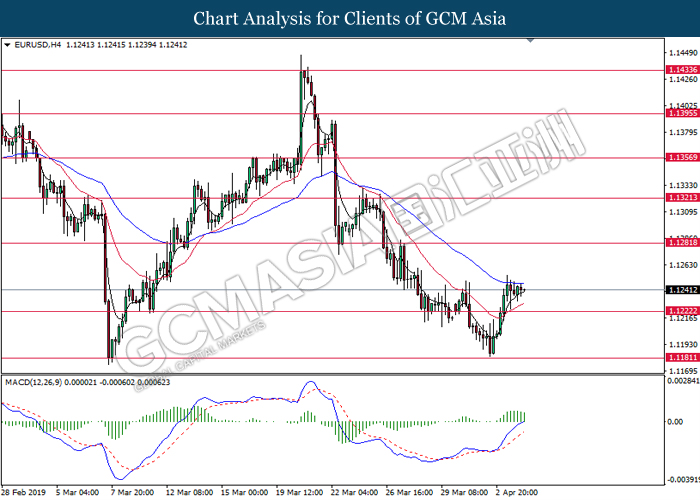
Task: Click the 1.12222 red price label
Action: click(x=682, y=311)
